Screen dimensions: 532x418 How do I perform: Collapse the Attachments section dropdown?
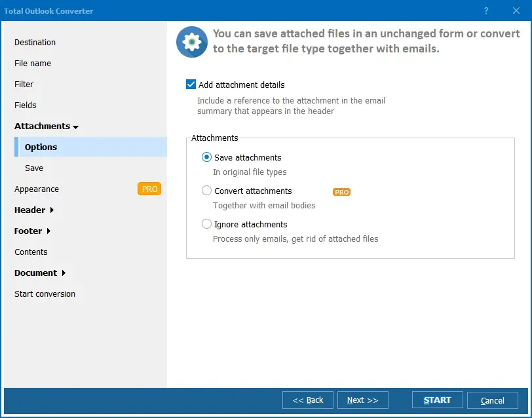pyautogui.click(x=46, y=126)
